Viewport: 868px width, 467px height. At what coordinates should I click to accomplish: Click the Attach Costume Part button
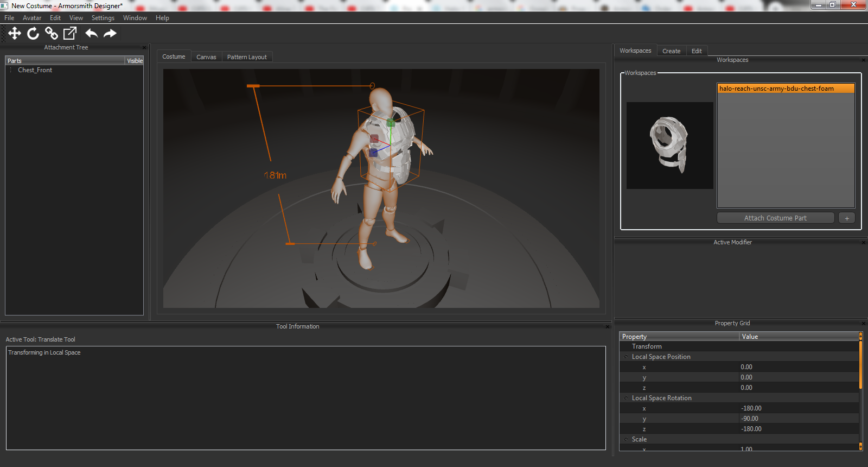pos(775,218)
